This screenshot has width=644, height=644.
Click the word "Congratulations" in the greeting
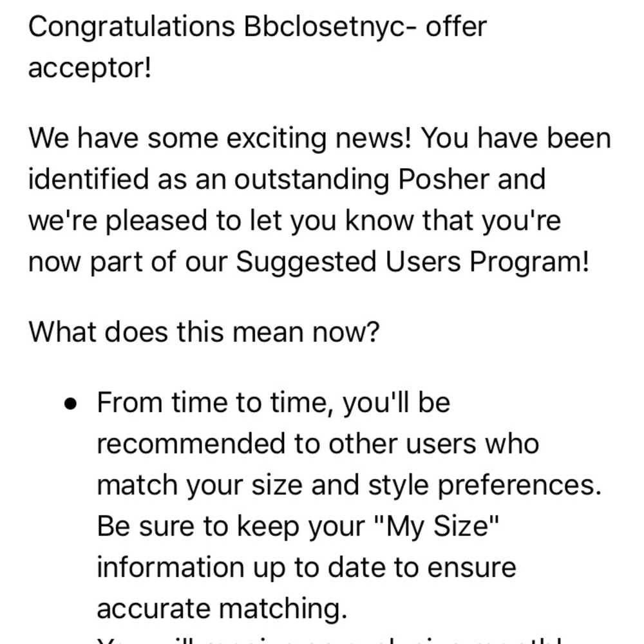130,28
